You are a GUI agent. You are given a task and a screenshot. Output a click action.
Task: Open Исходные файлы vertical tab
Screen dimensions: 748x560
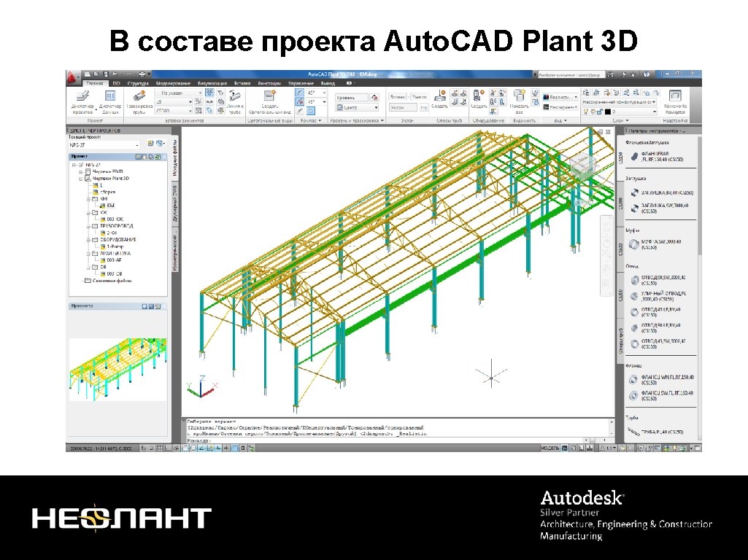coord(174,158)
